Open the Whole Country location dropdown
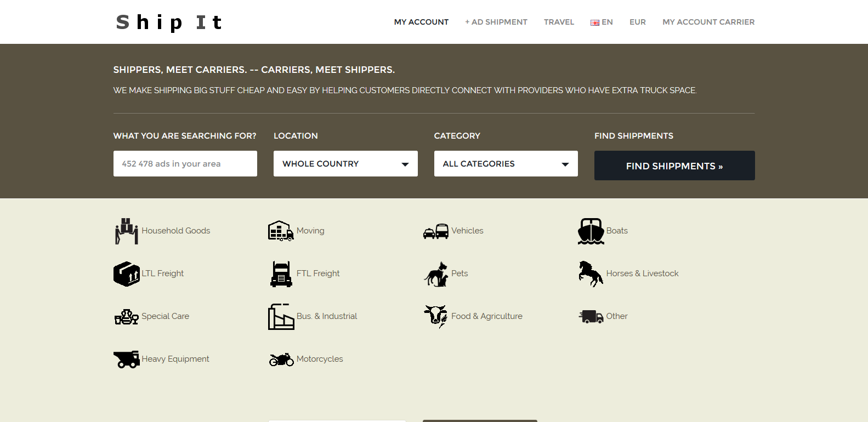 click(x=345, y=164)
